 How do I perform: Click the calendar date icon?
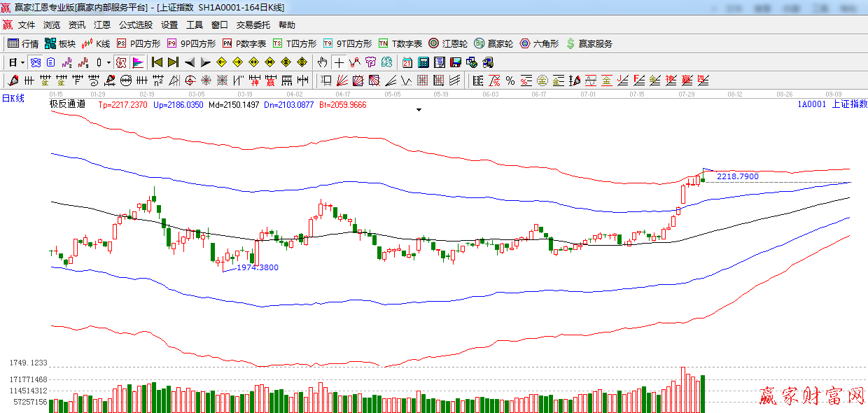[407, 62]
